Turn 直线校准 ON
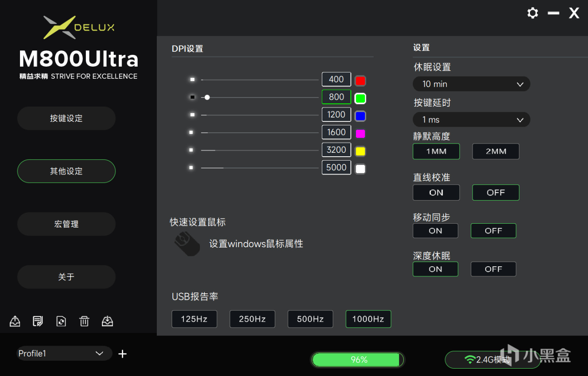Screen dimensions: 588x376 coord(436,192)
